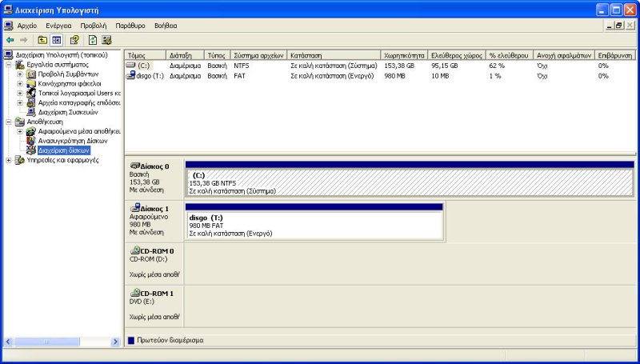
Task: Collapse the Εργαλεία συστήματος node
Action: [9, 65]
